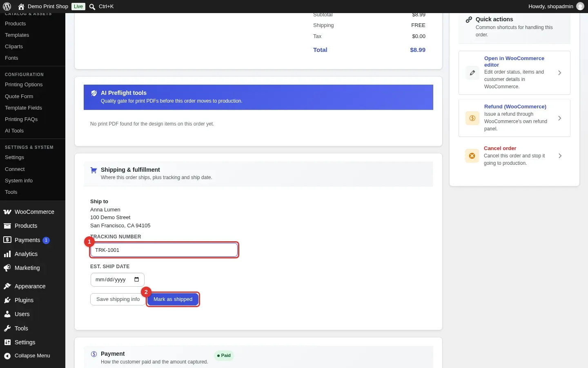Open Connect menu item
588x368 pixels.
point(15,169)
